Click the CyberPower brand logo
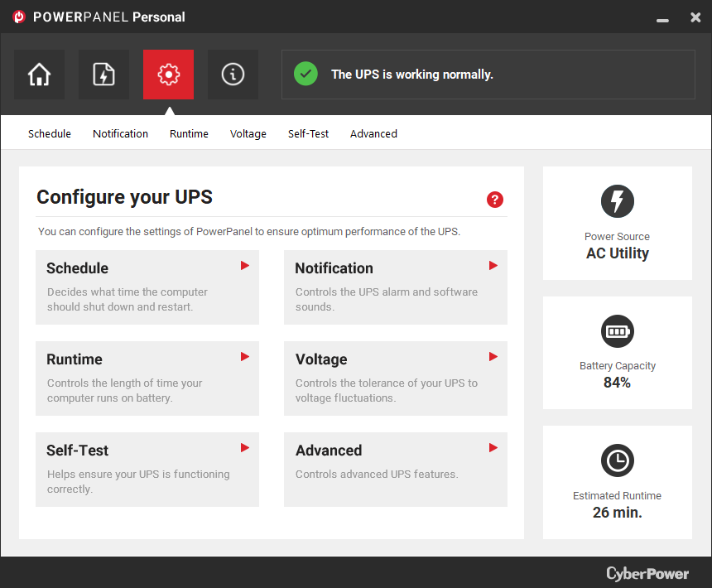 point(647,573)
